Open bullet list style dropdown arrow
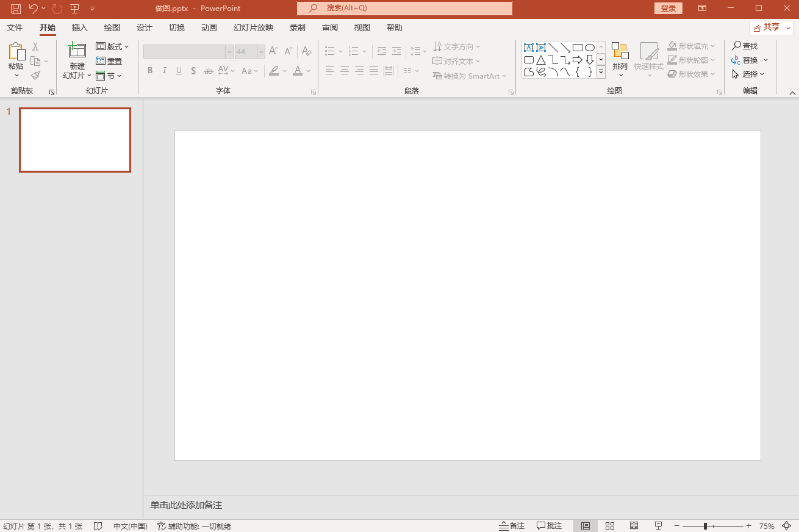The width and height of the screenshot is (799, 532). 340,52
